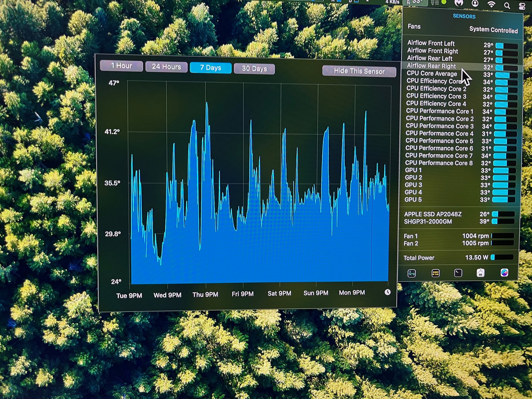This screenshot has width=532, height=399.
Task: Open the Console warning log icon
Action: pyautogui.click(x=435, y=273)
